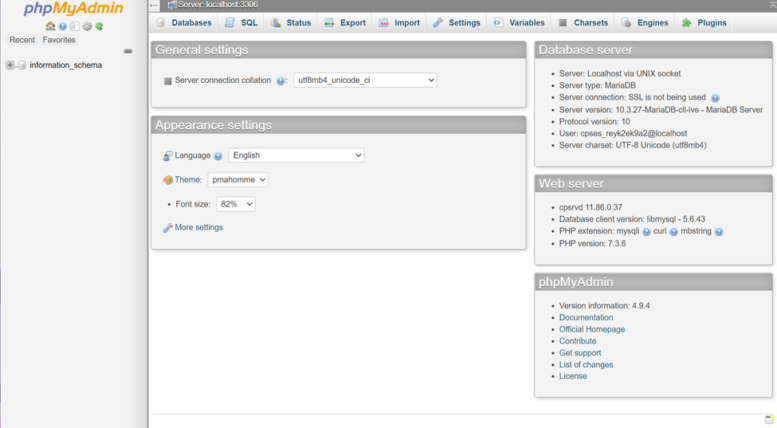The width and height of the screenshot is (777, 428).
Task: Click the link chain icon in sidebar
Action: pyautogui.click(x=128, y=51)
